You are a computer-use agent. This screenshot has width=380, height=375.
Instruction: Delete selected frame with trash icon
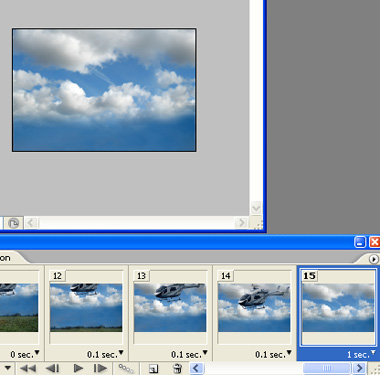(177, 368)
